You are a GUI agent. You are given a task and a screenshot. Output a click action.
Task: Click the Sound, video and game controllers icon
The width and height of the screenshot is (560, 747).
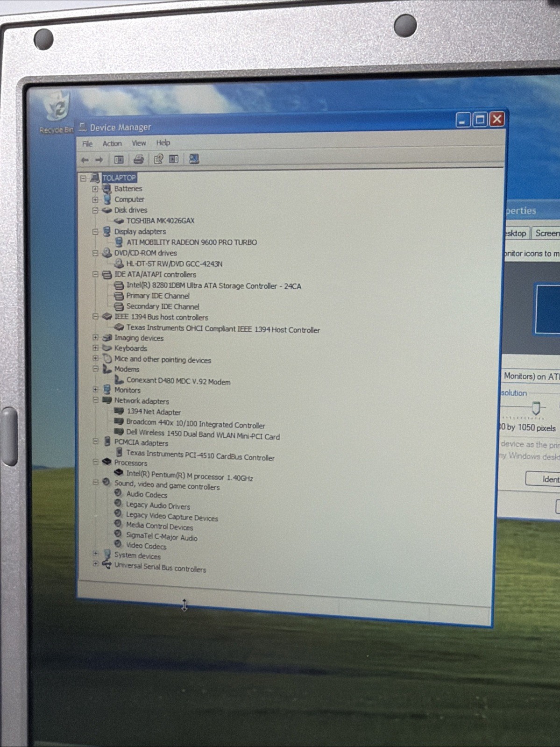point(106,482)
